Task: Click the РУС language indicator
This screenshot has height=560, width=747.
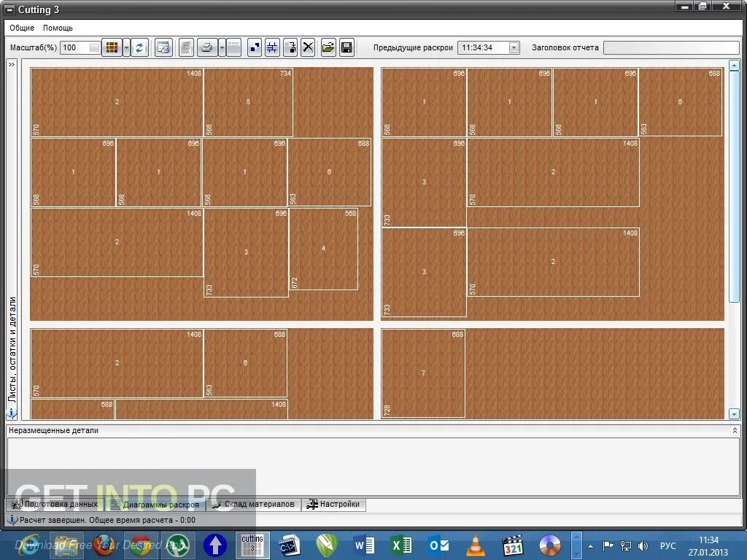Action: [x=667, y=545]
